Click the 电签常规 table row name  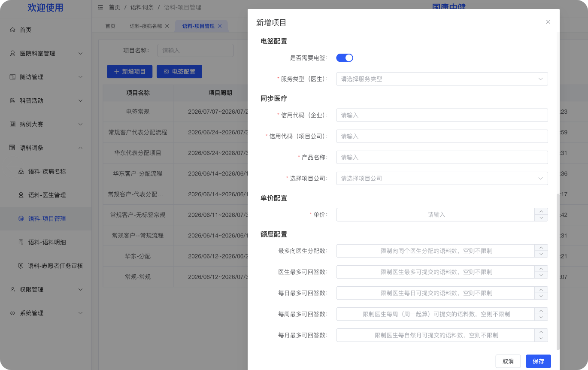click(x=138, y=112)
